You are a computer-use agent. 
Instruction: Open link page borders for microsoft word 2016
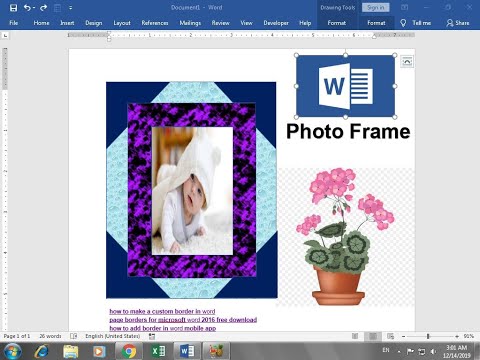183,320
